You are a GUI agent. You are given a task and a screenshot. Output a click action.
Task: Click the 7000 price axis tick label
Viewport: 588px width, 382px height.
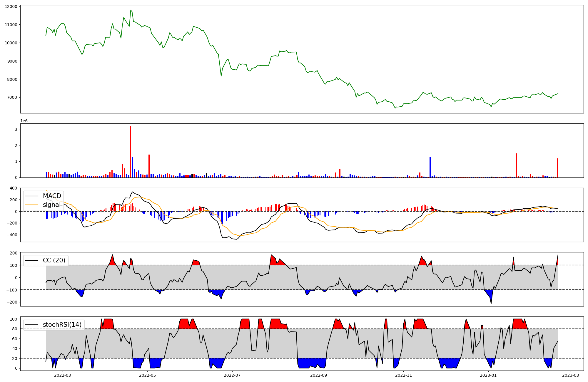[x=12, y=98]
